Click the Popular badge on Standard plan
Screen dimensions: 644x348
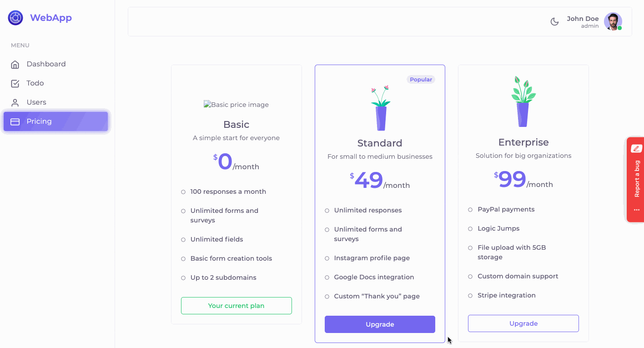tap(421, 80)
